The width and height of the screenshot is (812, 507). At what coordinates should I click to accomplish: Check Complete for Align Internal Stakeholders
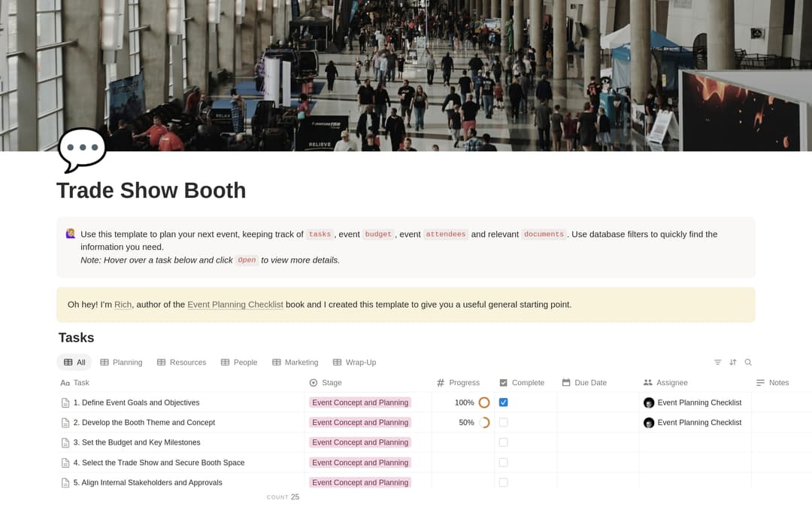[x=503, y=482]
